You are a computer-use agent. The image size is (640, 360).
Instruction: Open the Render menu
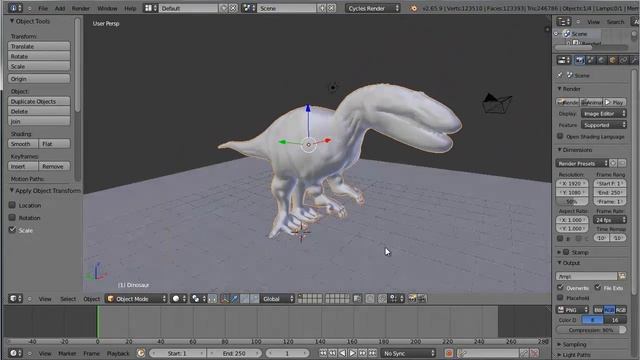81,8
